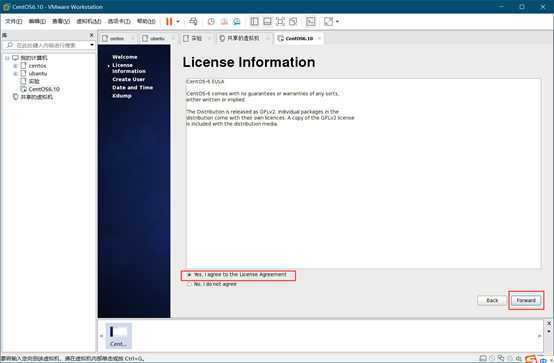The height and width of the screenshot is (363, 554).
Task: Close the thumbnail bar
Action: [x=549, y=323]
